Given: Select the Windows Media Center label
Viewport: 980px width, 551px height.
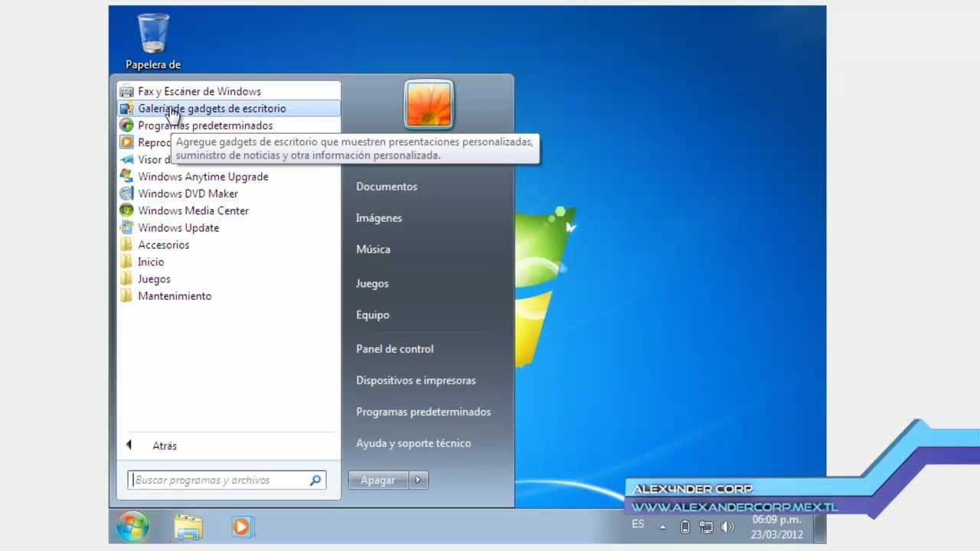Looking at the screenshot, I should point(193,210).
